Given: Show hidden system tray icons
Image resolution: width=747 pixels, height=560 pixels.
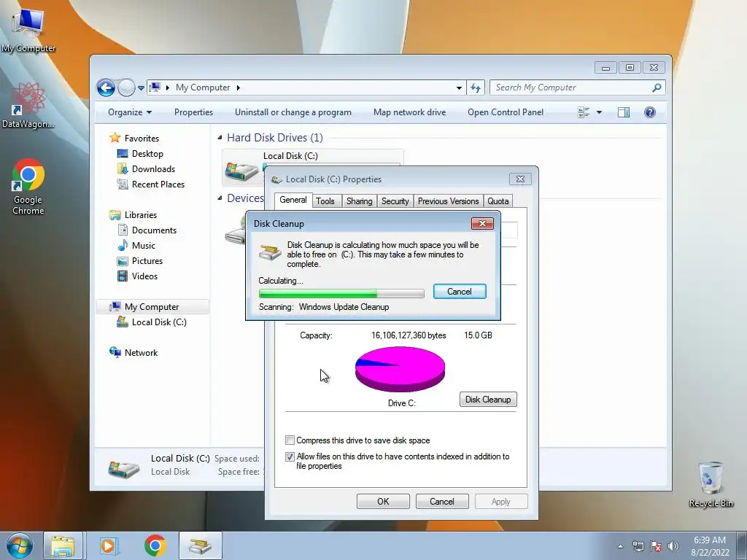Looking at the screenshot, I should click(620, 546).
